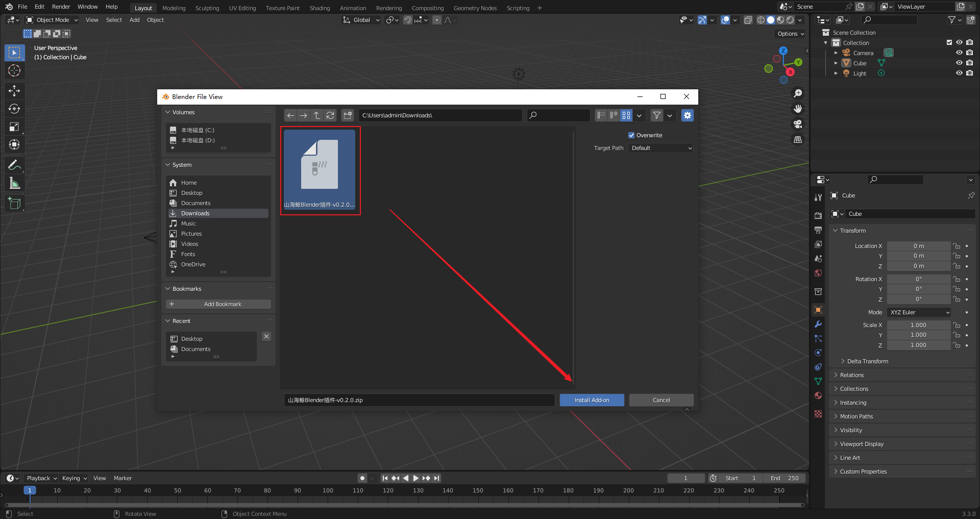Toggle Collection exclude checkbox in outliner

pos(949,42)
